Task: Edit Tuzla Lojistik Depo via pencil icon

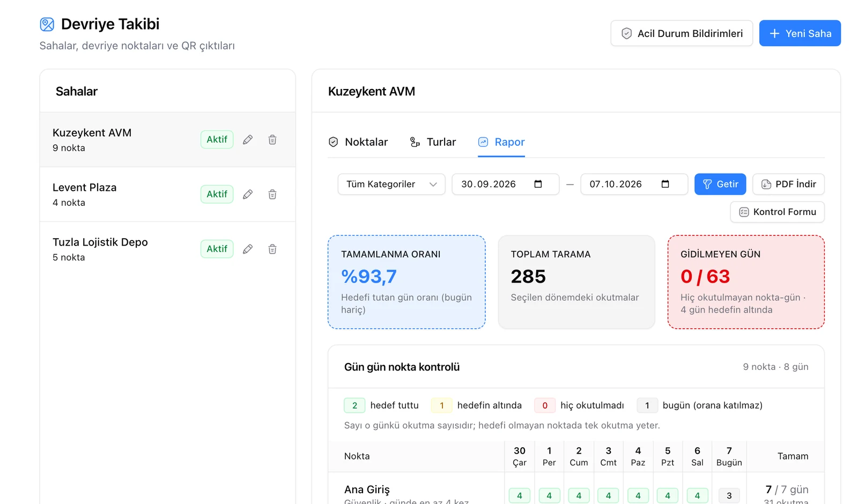Action: pos(248,249)
